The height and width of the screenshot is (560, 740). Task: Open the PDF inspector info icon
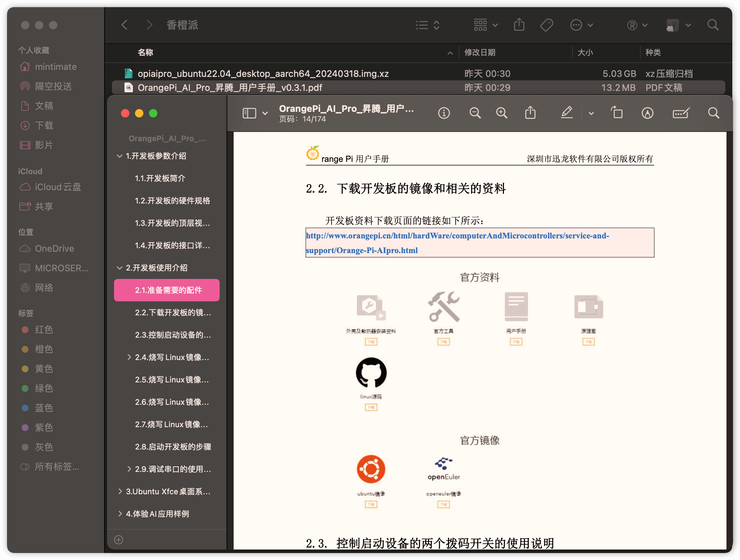(444, 113)
